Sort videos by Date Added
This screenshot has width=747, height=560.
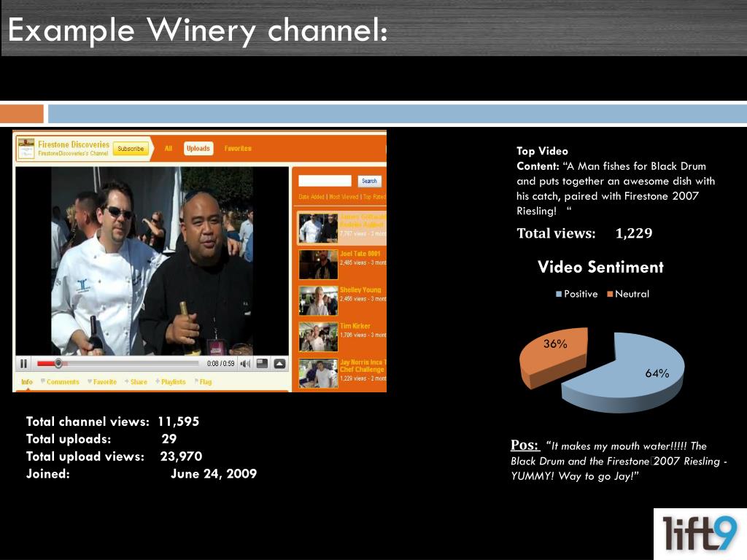pyautogui.click(x=311, y=197)
